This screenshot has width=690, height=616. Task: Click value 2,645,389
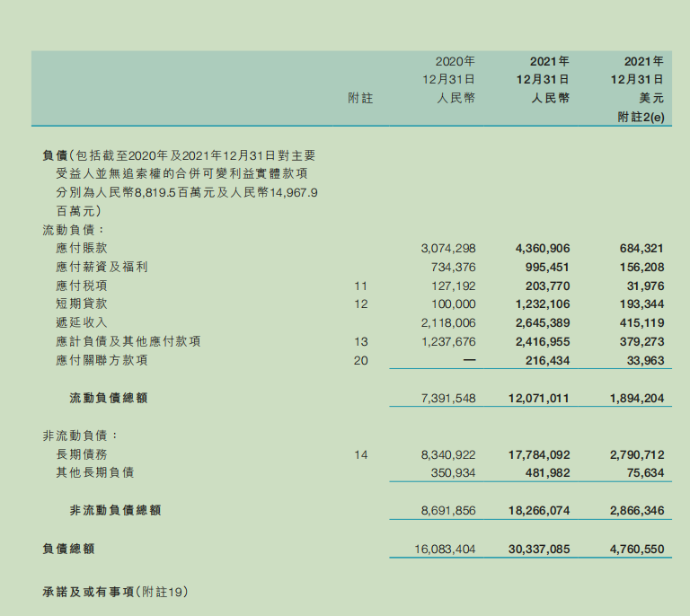tap(543, 323)
